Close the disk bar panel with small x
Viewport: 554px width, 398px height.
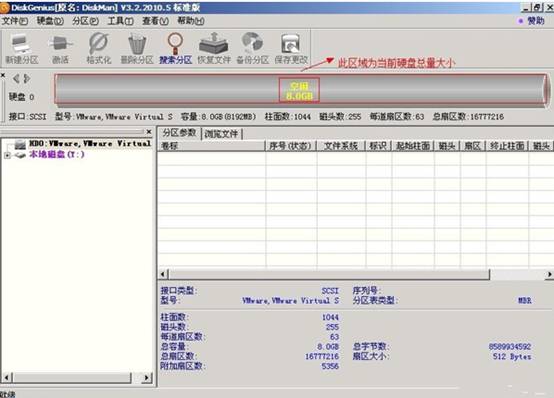(3, 75)
